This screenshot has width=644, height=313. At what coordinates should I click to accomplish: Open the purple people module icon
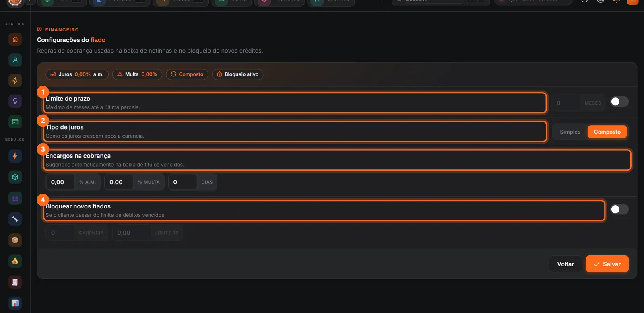pos(15,198)
